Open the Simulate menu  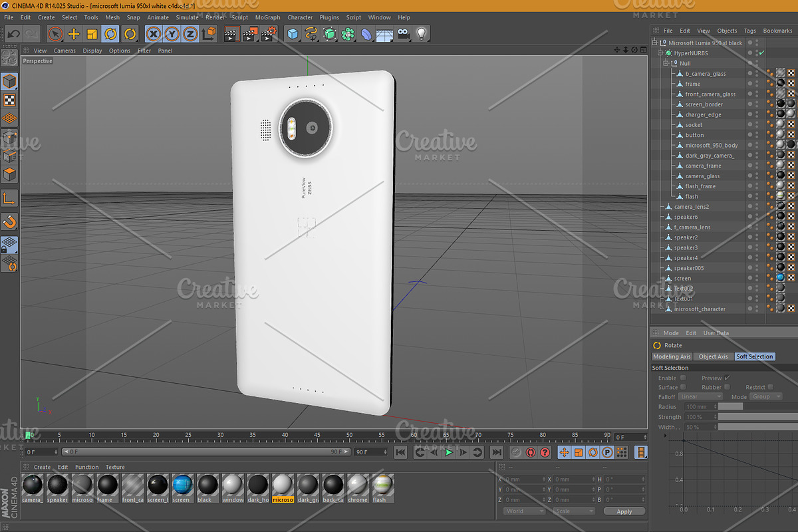187,17
